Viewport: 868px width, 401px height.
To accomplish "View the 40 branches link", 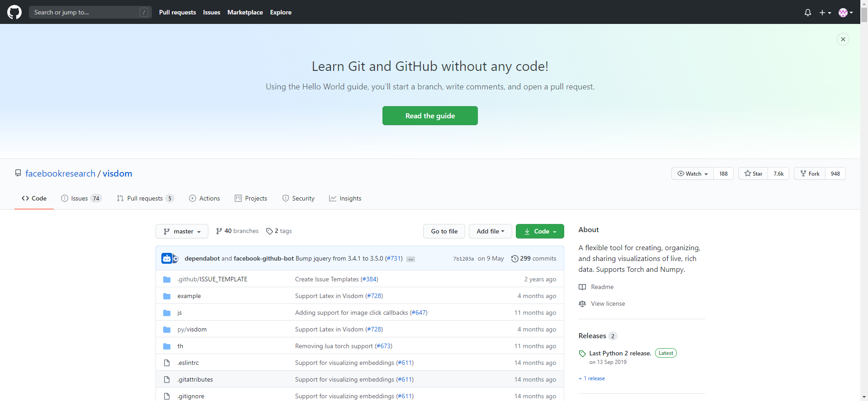I will pyautogui.click(x=237, y=231).
